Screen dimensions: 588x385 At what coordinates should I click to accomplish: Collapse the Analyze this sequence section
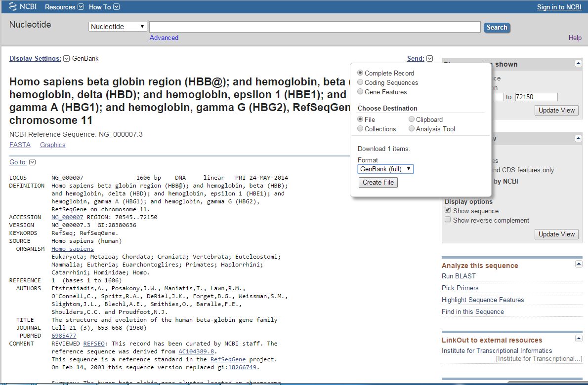578,265
